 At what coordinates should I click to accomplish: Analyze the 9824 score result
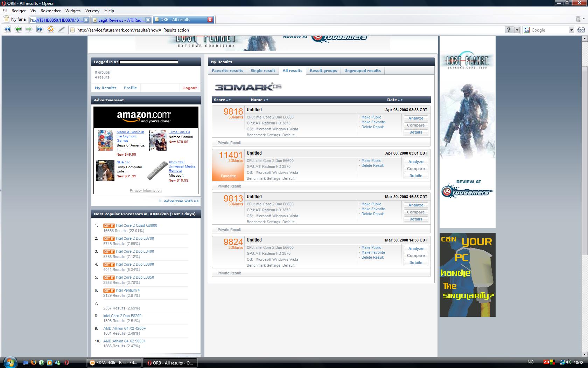pyautogui.click(x=416, y=249)
